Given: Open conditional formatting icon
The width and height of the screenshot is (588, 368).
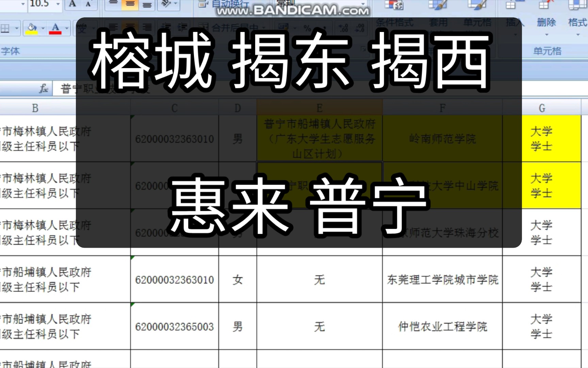Looking at the screenshot, I should [394, 5].
